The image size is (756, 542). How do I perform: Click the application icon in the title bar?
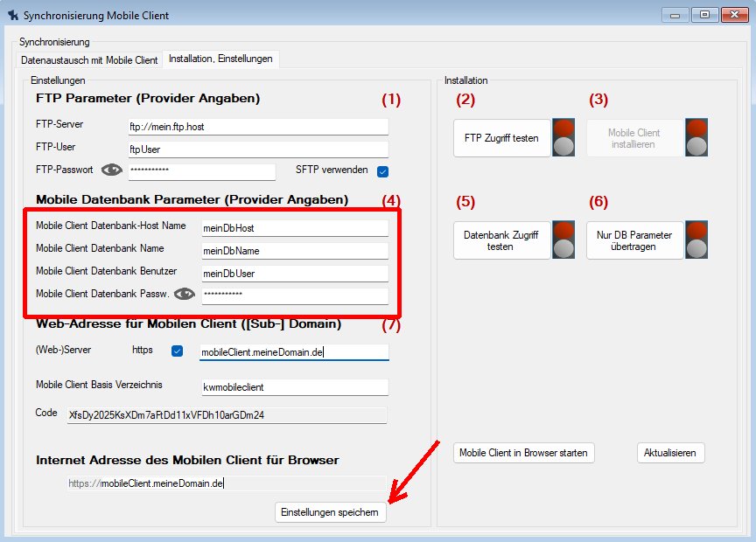pyautogui.click(x=12, y=15)
